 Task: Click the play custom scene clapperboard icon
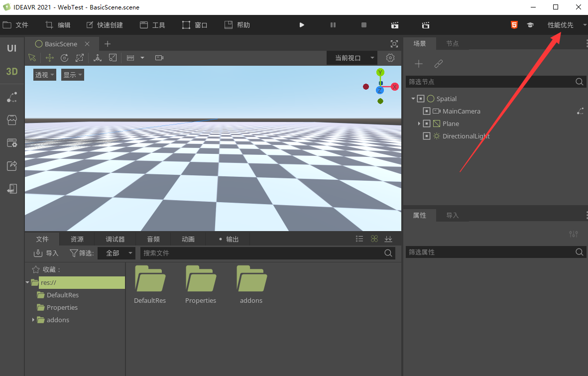425,25
